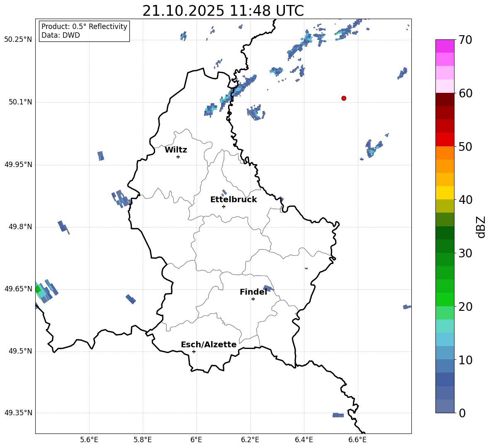Click the magenta top colorbar segment

(x=445, y=46)
